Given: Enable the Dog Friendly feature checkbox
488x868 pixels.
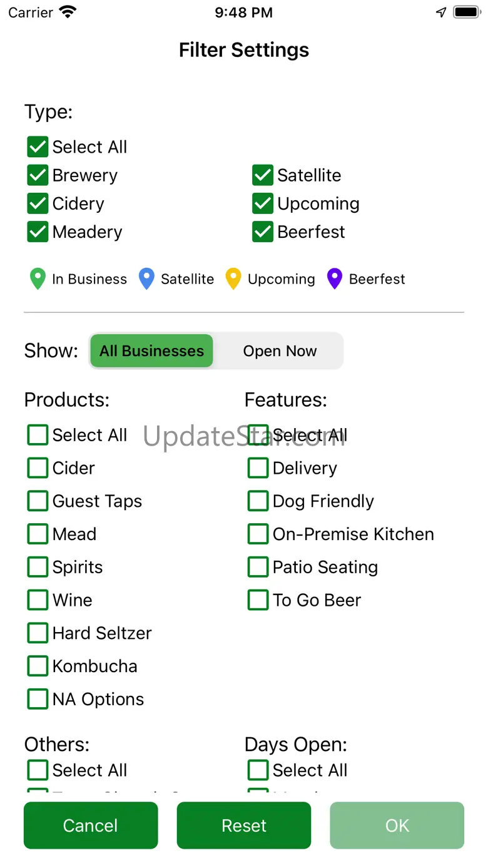Looking at the screenshot, I should (x=258, y=501).
